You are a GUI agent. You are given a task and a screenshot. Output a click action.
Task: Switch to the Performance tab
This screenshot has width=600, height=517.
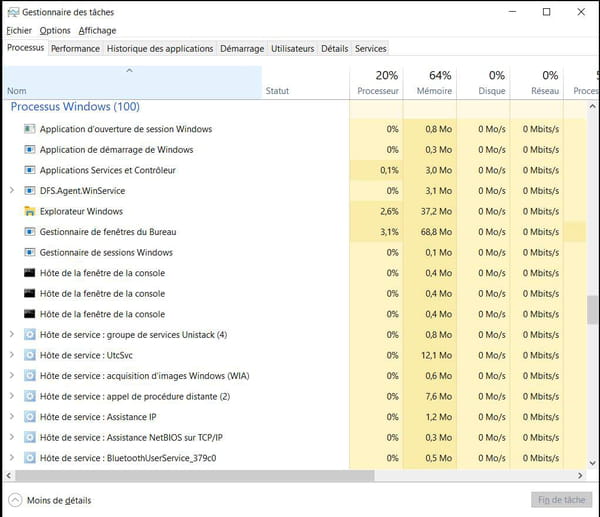(75, 49)
